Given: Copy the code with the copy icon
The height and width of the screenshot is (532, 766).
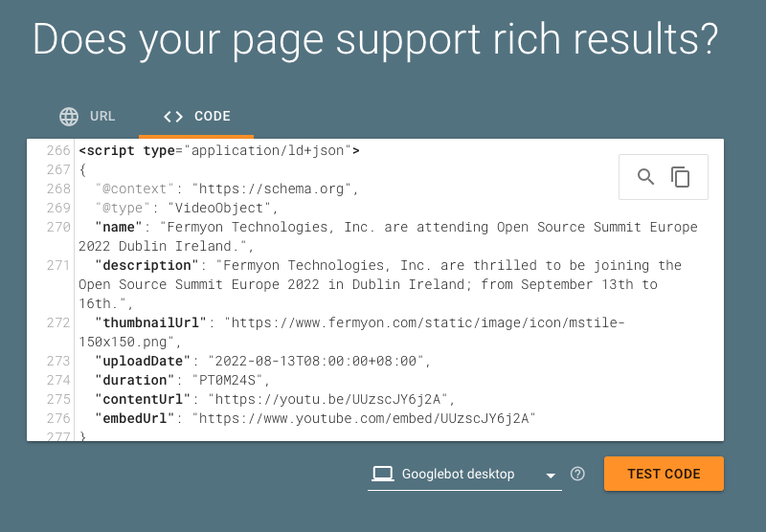Looking at the screenshot, I should [x=681, y=177].
